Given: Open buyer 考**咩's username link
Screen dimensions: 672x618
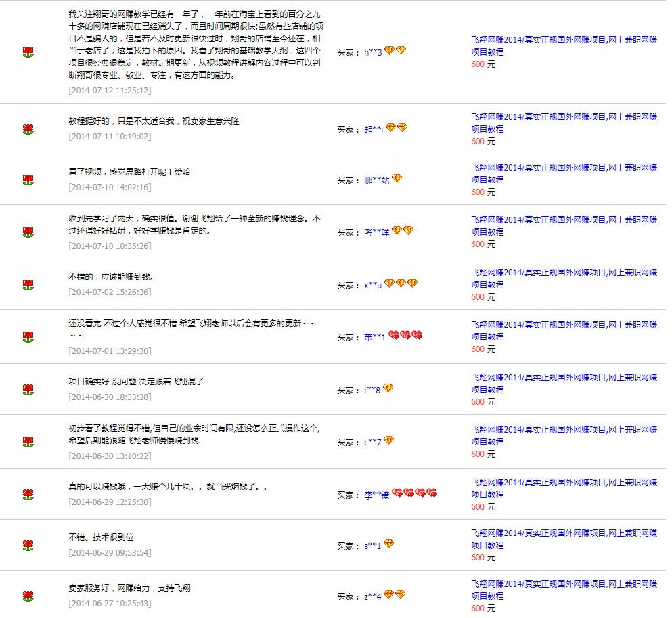Looking at the screenshot, I should click(377, 232).
